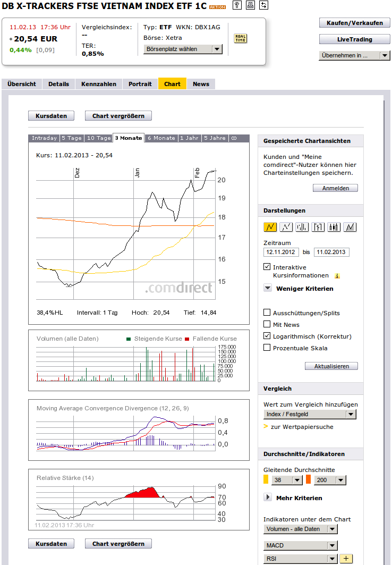Switch to the Übersicht tab
The width and height of the screenshot is (392, 565).
coord(22,84)
